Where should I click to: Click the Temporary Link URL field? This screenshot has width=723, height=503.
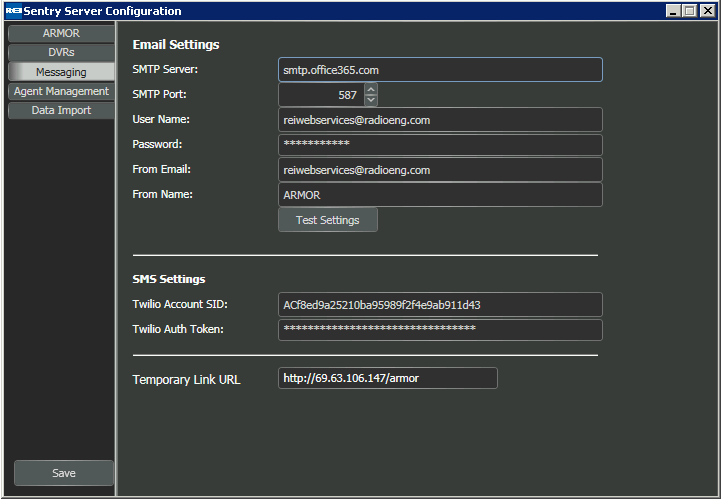(388, 378)
